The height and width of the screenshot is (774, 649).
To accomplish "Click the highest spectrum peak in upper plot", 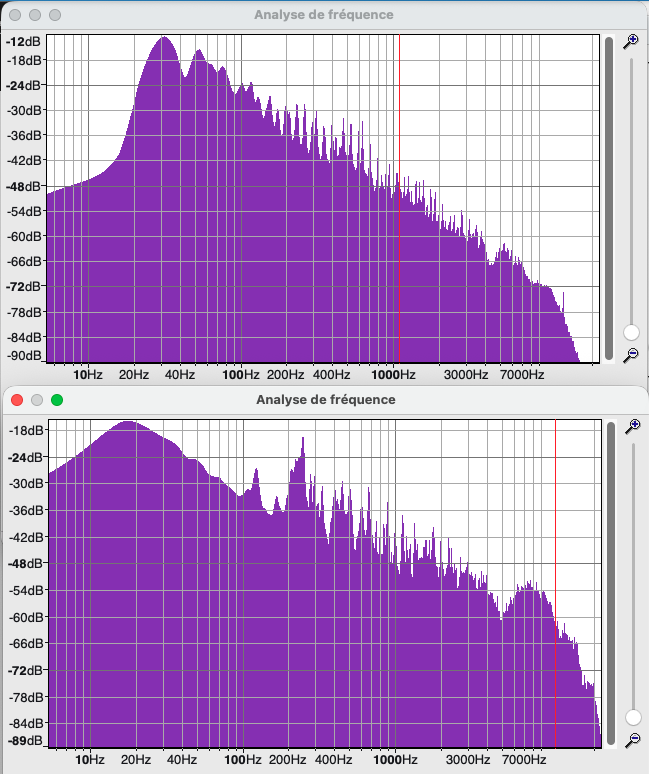I will [x=162, y=40].
